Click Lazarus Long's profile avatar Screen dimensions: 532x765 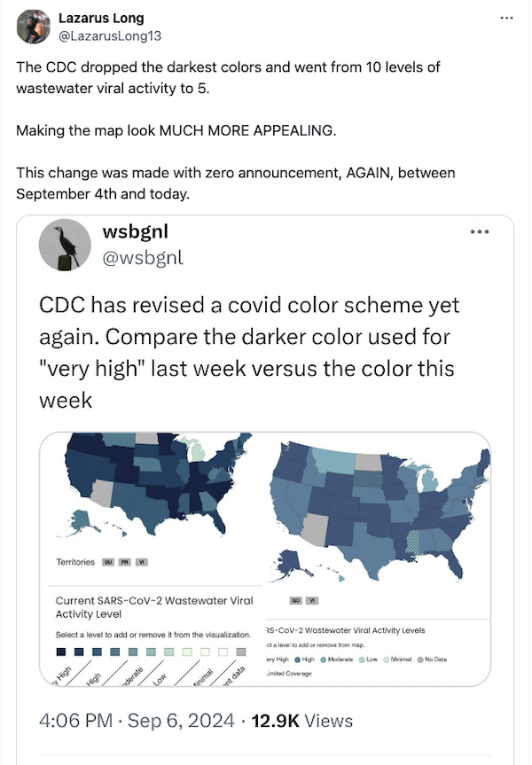point(34,27)
